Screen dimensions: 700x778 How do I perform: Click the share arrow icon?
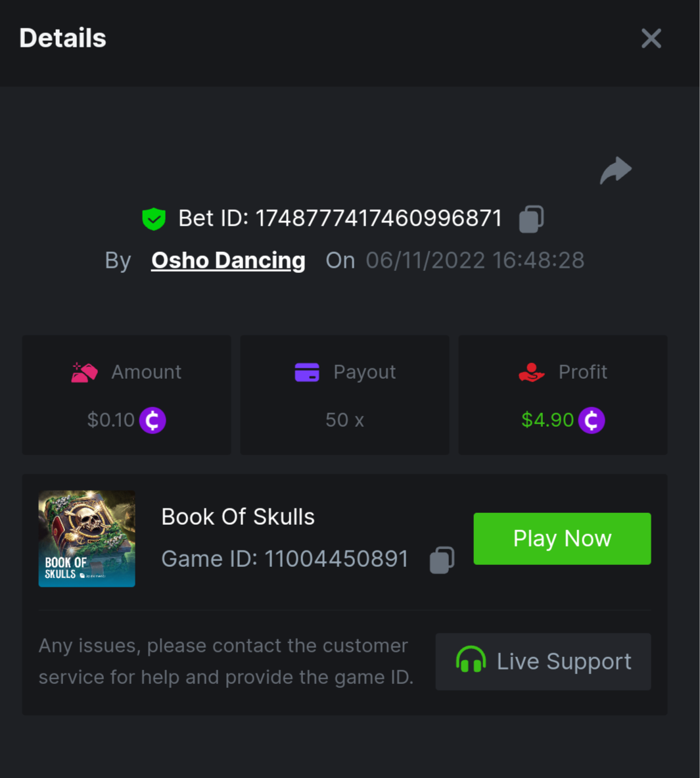(615, 171)
